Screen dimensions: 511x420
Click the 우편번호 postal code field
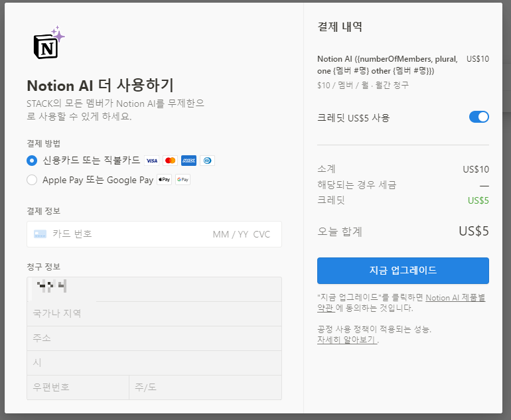coord(78,387)
